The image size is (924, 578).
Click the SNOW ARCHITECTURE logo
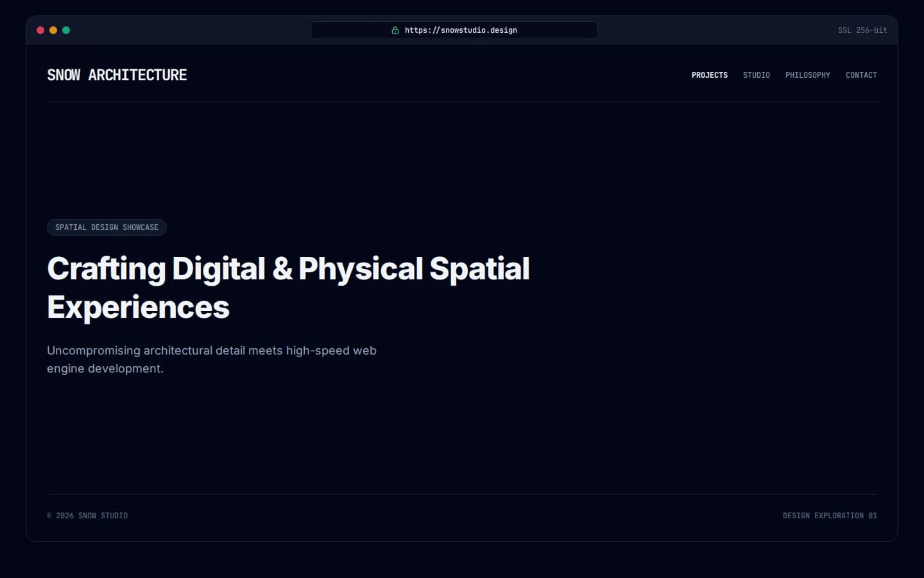(117, 75)
